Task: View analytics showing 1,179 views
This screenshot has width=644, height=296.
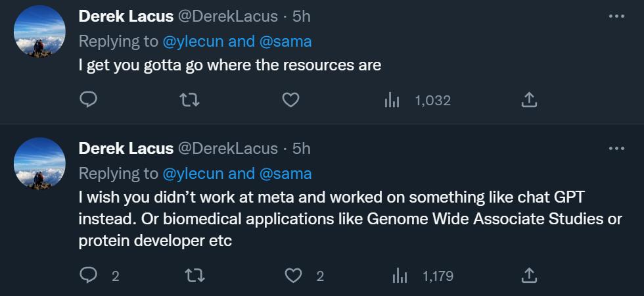Action: [x=423, y=276]
